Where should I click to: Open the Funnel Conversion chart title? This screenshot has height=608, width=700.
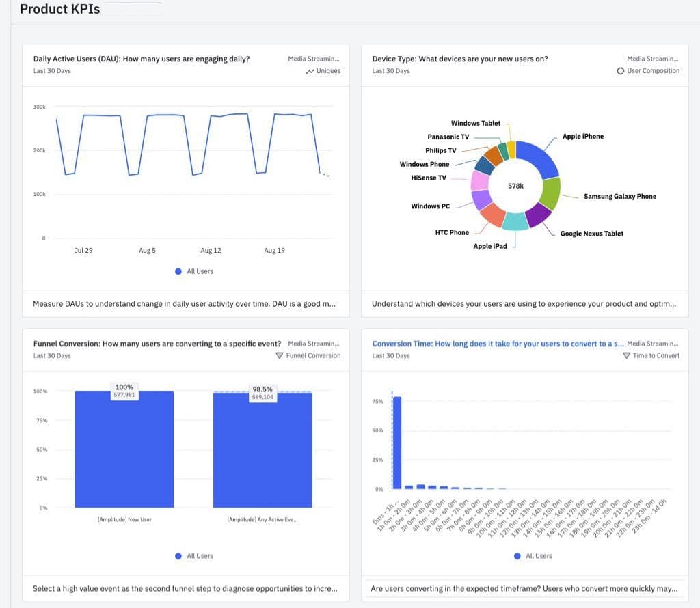pyautogui.click(x=157, y=344)
